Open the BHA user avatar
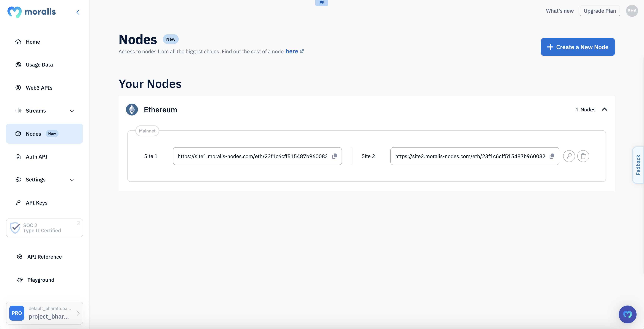The height and width of the screenshot is (329, 644). pos(632,11)
